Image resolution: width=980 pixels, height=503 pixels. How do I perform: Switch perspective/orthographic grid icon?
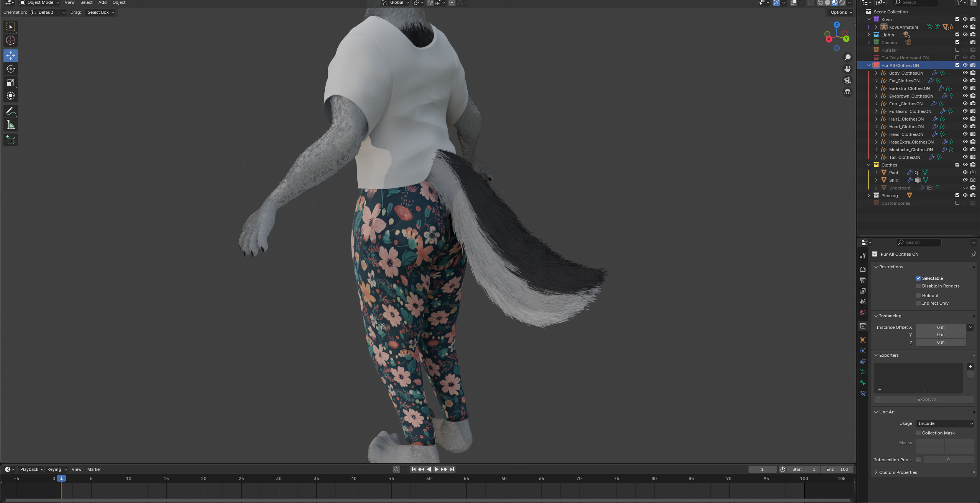coord(847,92)
